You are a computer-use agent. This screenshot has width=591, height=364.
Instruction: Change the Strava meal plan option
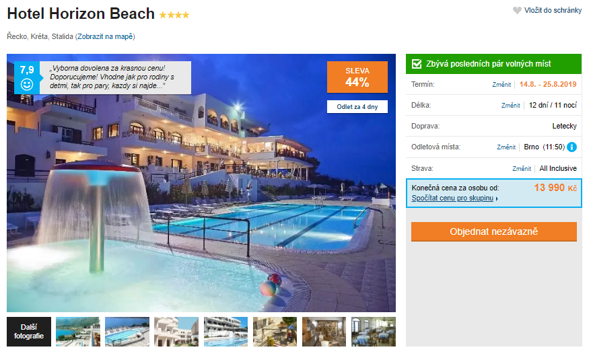coord(521,169)
